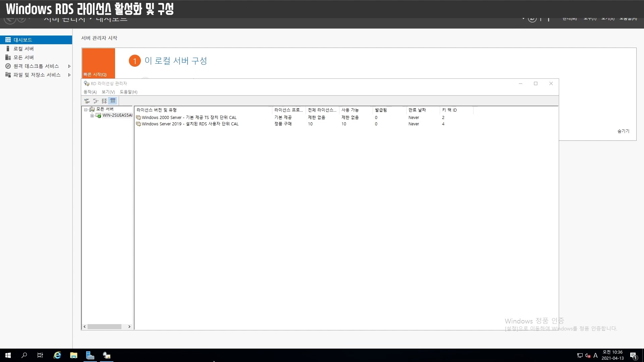Open File Explorer from taskbar

click(74, 355)
